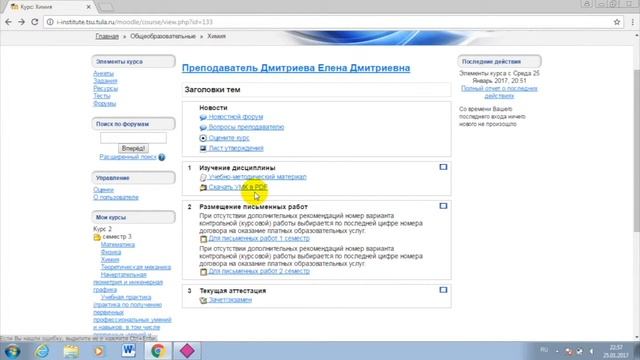This screenshot has height=360, width=640.
Task: Open Полный отчет о последних действиях
Action: pyautogui.click(x=499, y=92)
